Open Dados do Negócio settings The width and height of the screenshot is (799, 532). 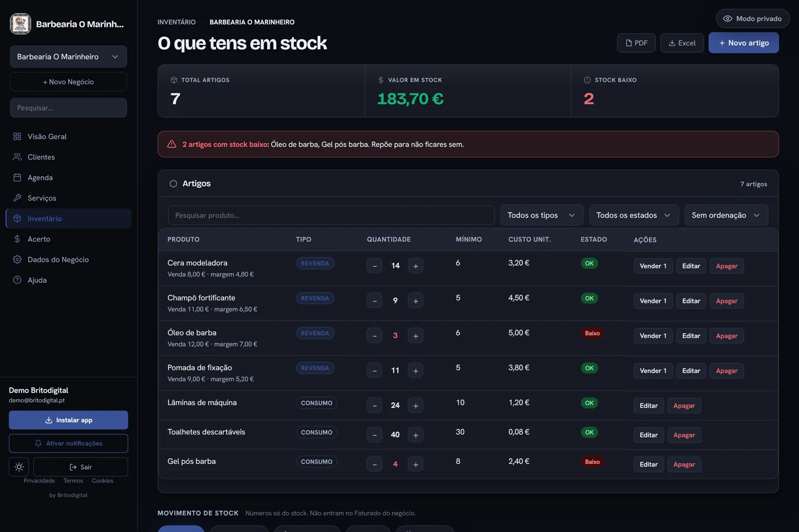pyautogui.click(x=68, y=259)
